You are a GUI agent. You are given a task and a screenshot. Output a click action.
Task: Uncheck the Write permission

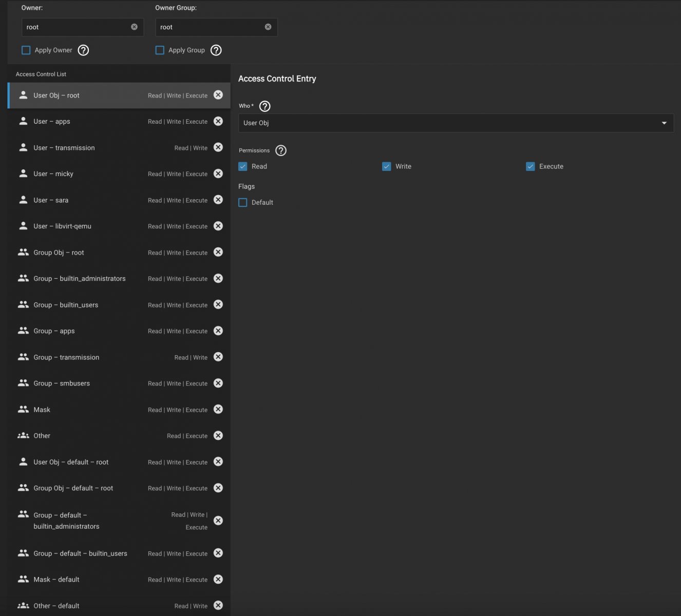coord(387,166)
